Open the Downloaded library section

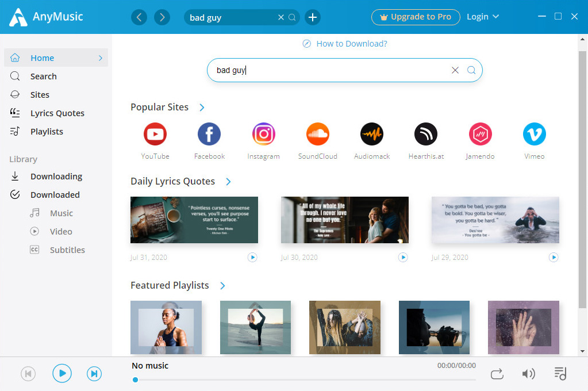pyautogui.click(x=56, y=195)
